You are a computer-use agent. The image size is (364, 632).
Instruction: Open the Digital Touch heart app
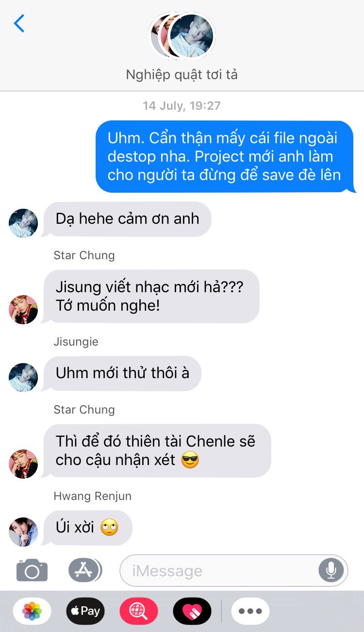coord(192,611)
